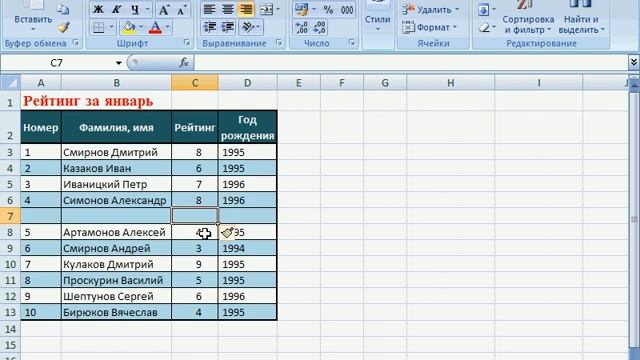Click Формат button
Screen dimensions: 640x360
tap(430, 27)
